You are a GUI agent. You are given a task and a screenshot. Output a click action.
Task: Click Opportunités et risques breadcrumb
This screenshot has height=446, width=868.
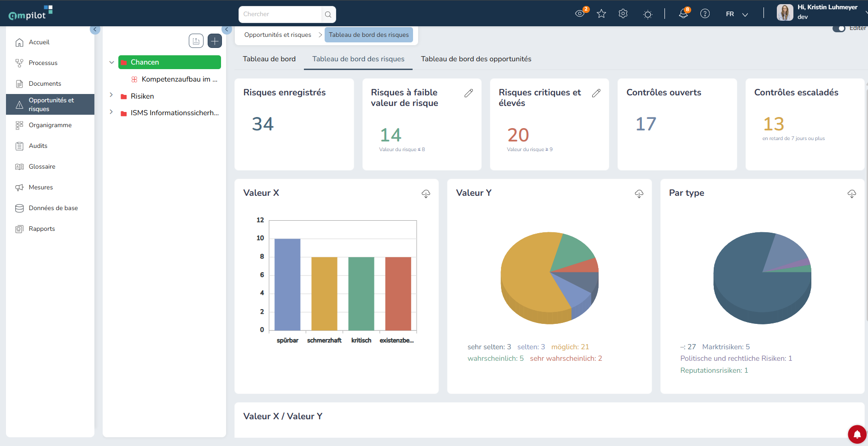pyautogui.click(x=278, y=35)
